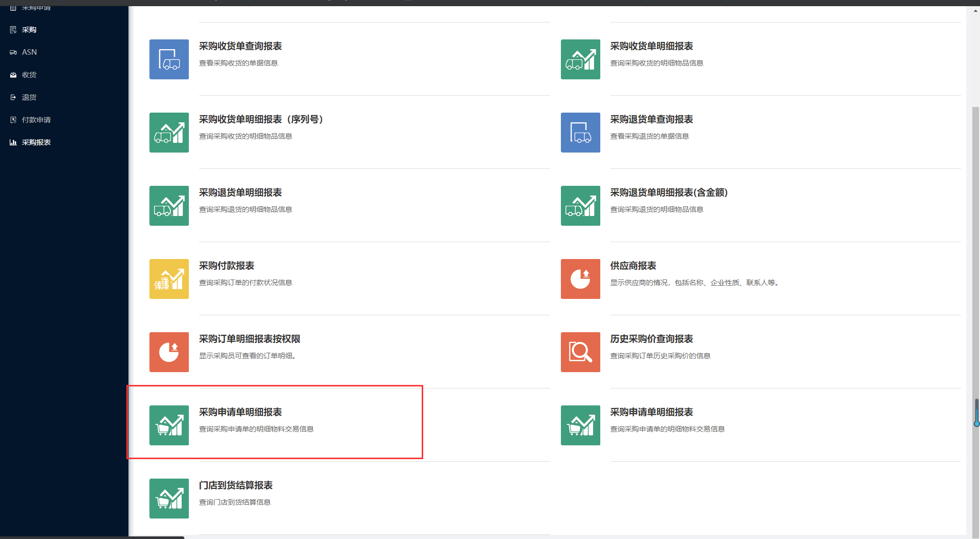Click description under 采购退货单明细报表(含金额)
This screenshot has height=539, width=980.
pos(657,209)
